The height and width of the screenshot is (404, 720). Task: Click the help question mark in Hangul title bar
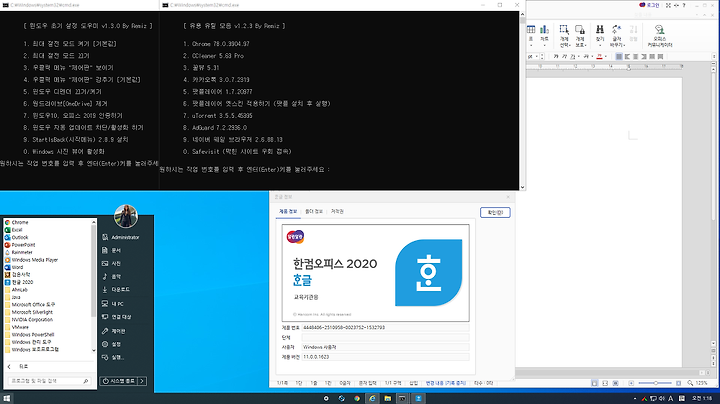(x=684, y=5)
